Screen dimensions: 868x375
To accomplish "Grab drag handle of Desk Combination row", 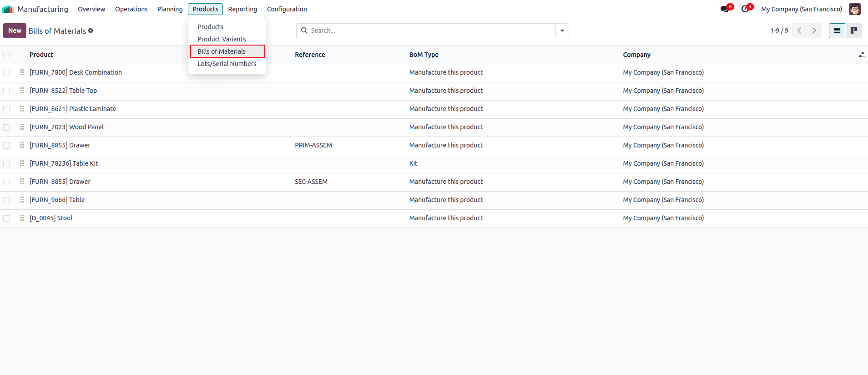I will click(x=22, y=72).
